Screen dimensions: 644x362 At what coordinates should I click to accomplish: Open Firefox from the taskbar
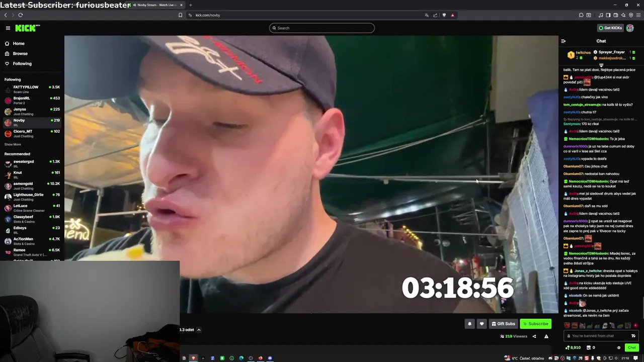(x=261, y=358)
